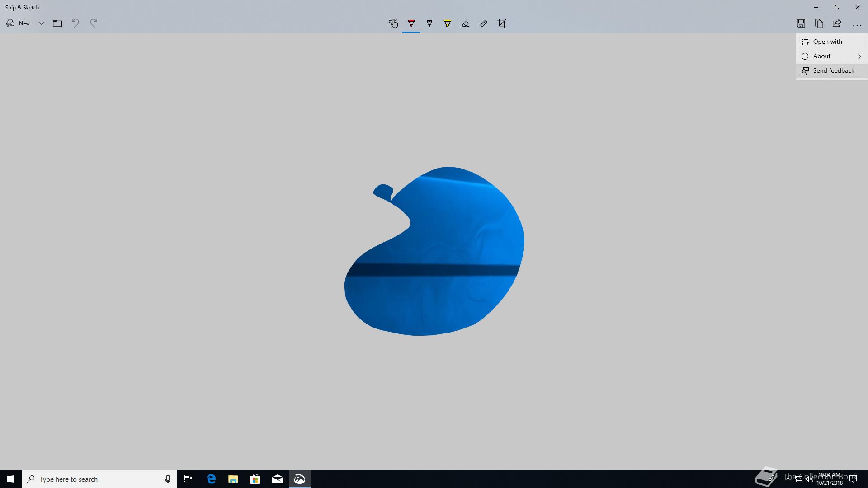Image resolution: width=868 pixels, height=488 pixels.
Task: Select the black Pencil tool
Action: tap(429, 23)
